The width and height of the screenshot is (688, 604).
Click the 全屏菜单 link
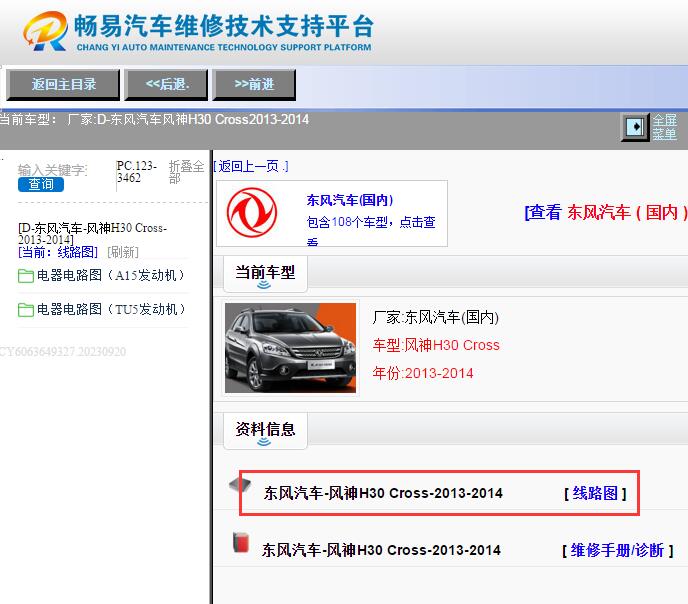tap(664, 127)
